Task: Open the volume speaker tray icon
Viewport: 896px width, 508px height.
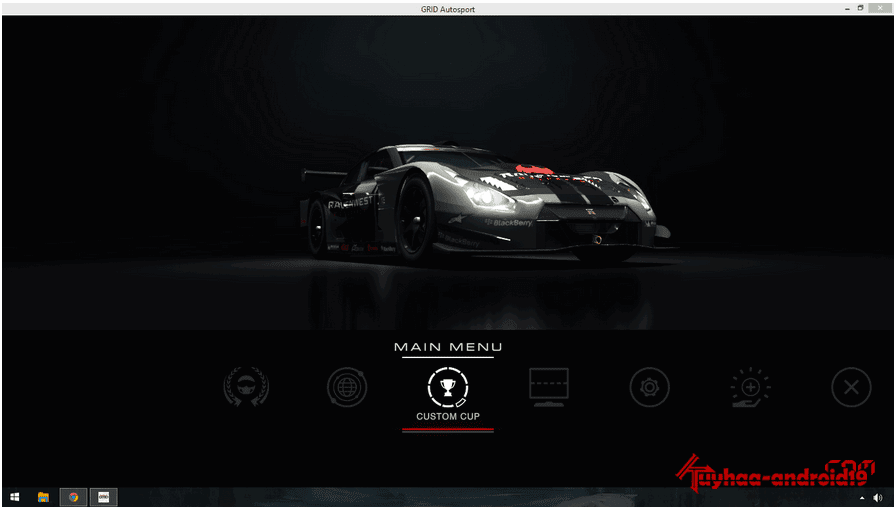Action: (878, 498)
